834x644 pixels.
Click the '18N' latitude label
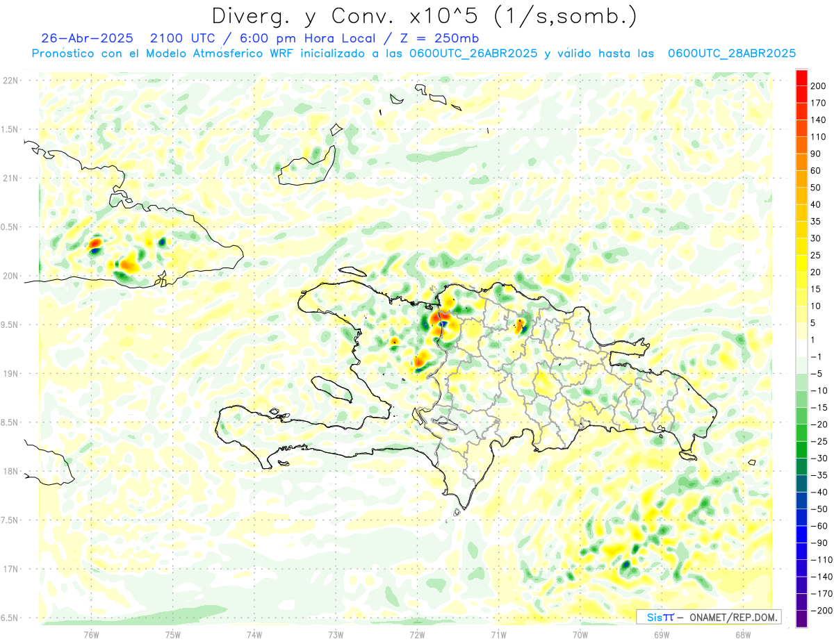click(x=10, y=471)
